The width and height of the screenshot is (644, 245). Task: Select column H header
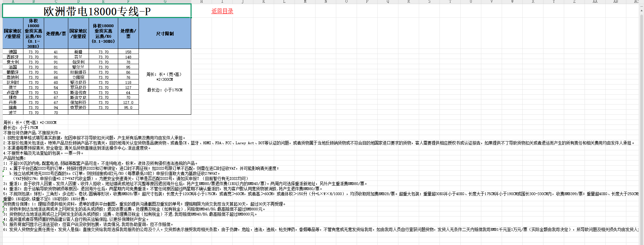(201, 2)
